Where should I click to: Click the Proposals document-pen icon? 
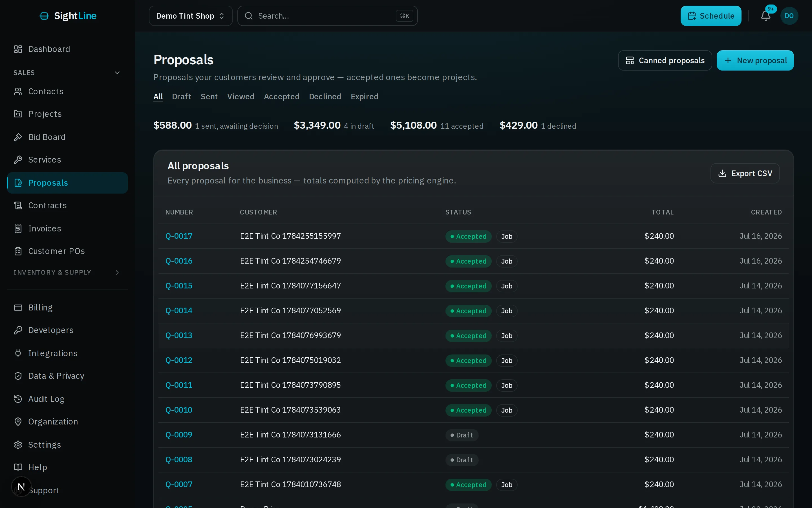click(18, 183)
